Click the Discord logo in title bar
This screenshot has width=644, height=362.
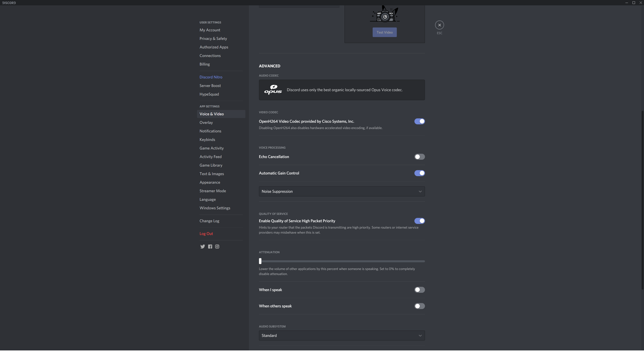[x=9, y=3]
